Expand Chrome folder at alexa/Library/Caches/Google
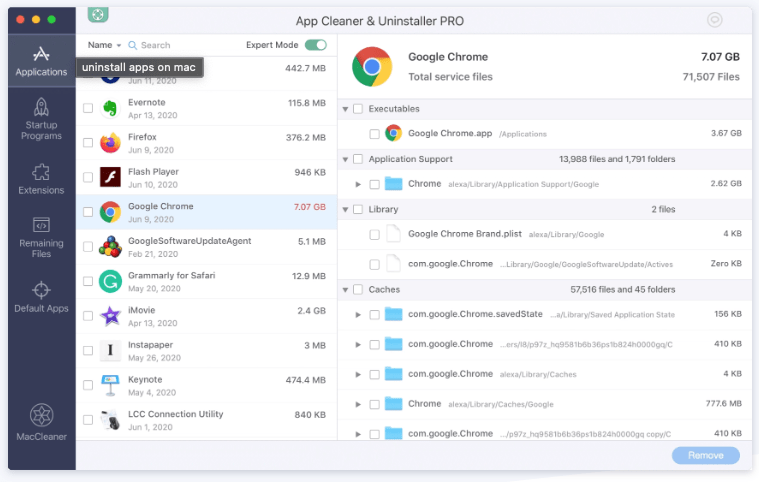The image size is (759, 482). click(x=358, y=405)
